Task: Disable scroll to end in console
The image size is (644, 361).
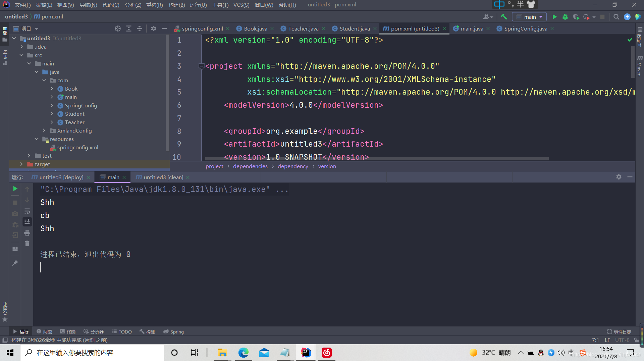Action: (27, 221)
